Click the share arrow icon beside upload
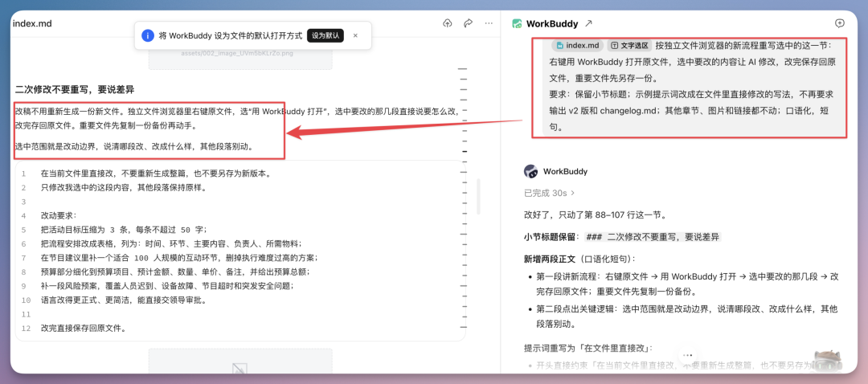The width and height of the screenshot is (868, 384). tap(468, 23)
